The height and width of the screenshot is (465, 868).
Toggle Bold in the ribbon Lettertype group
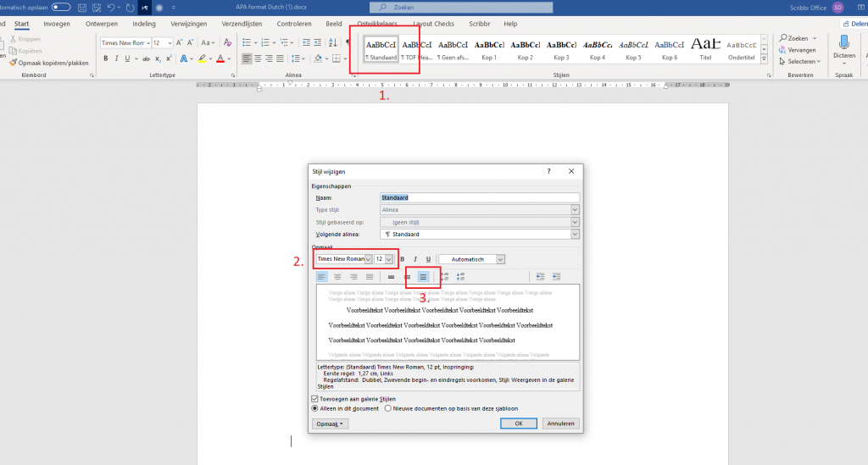point(105,58)
